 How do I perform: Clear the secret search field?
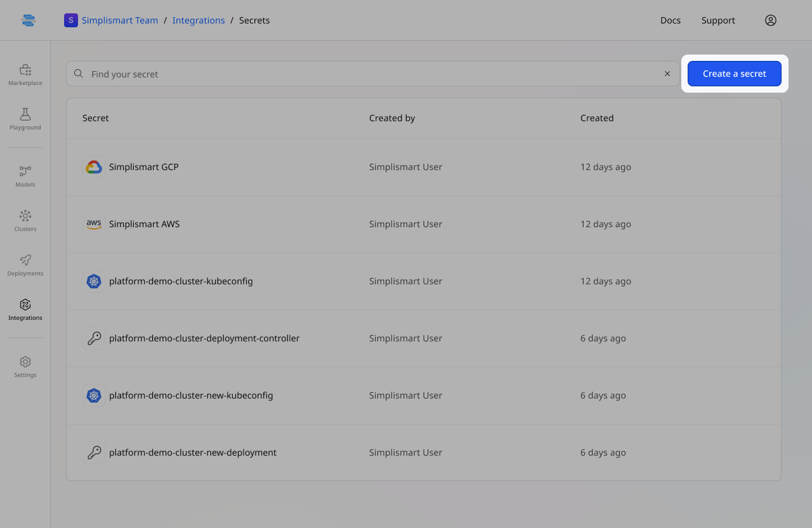point(667,74)
